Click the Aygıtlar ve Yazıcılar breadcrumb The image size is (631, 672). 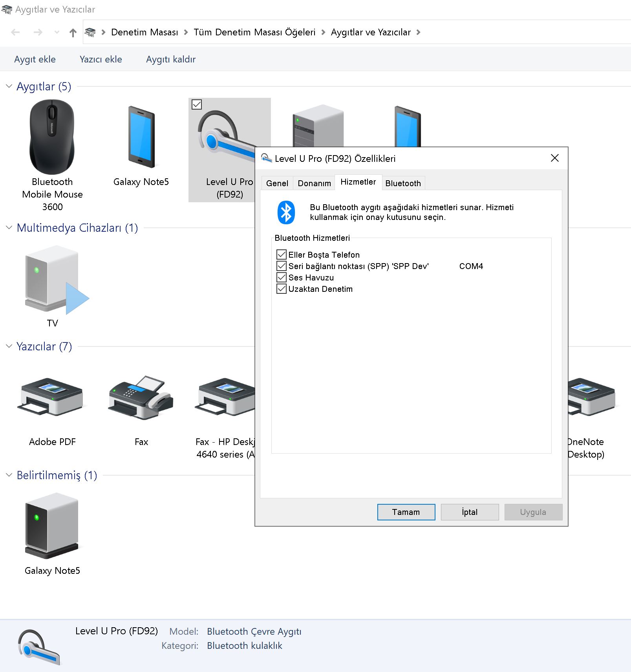point(371,32)
